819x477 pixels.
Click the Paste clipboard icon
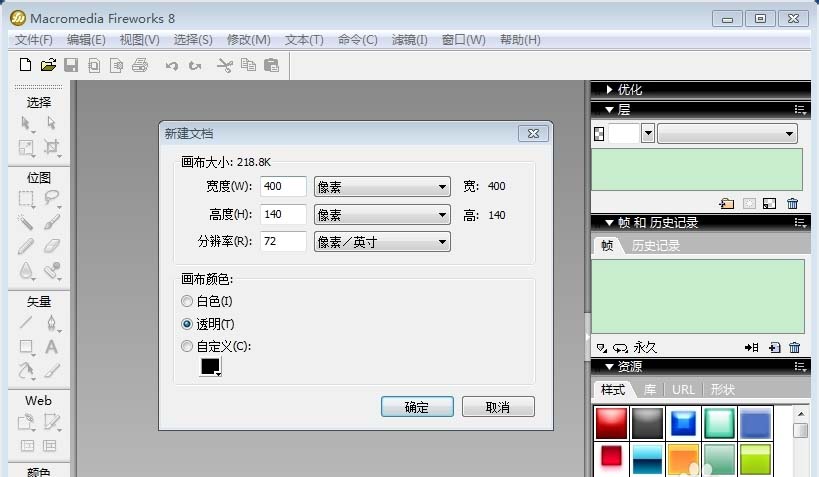[272, 65]
